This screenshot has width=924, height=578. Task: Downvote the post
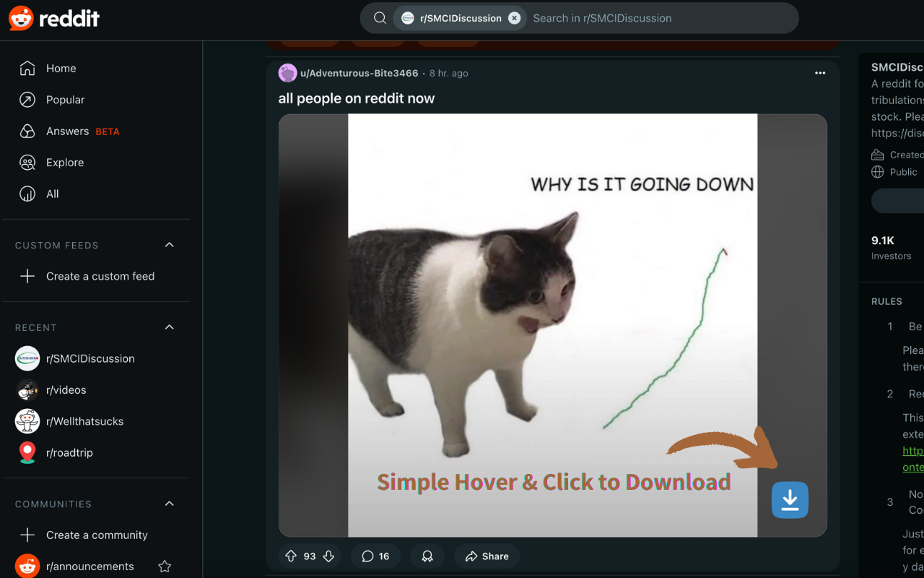coord(328,556)
